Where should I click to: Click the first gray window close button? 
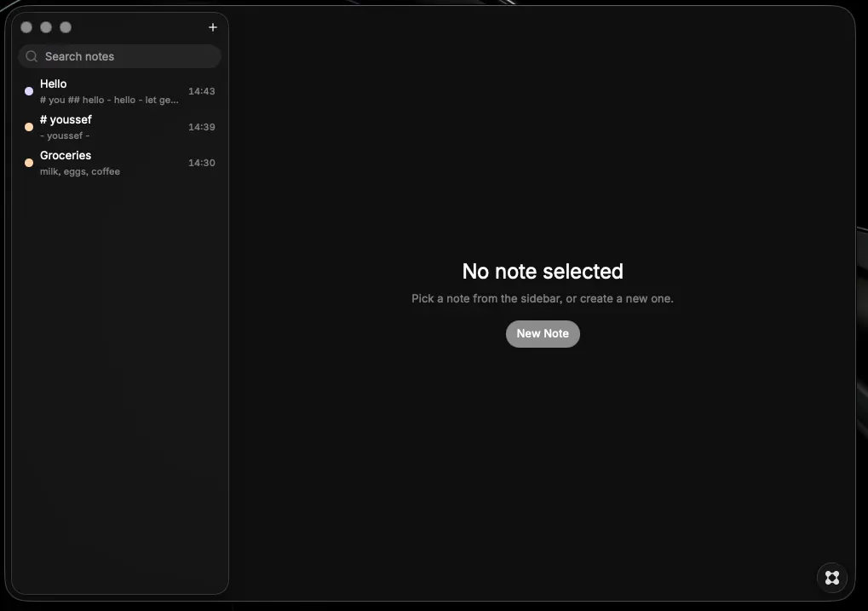coord(26,27)
